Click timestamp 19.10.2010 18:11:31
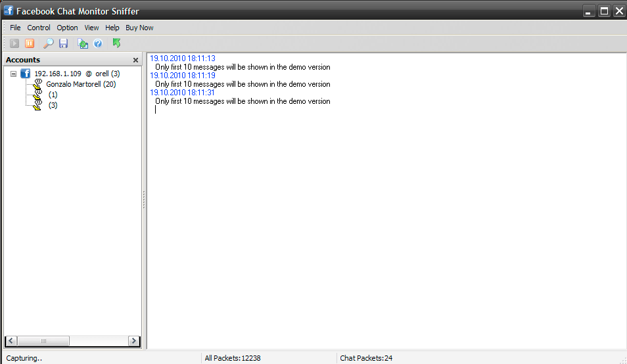The image size is (627, 364). click(182, 92)
